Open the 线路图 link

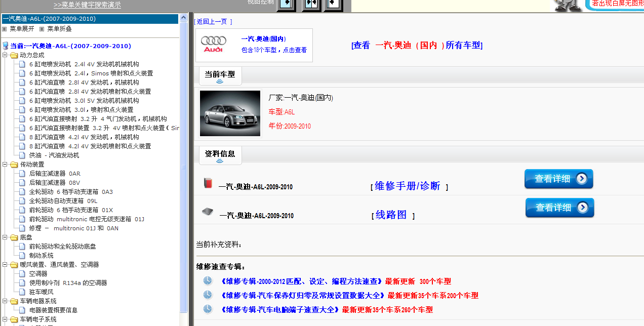(391, 215)
